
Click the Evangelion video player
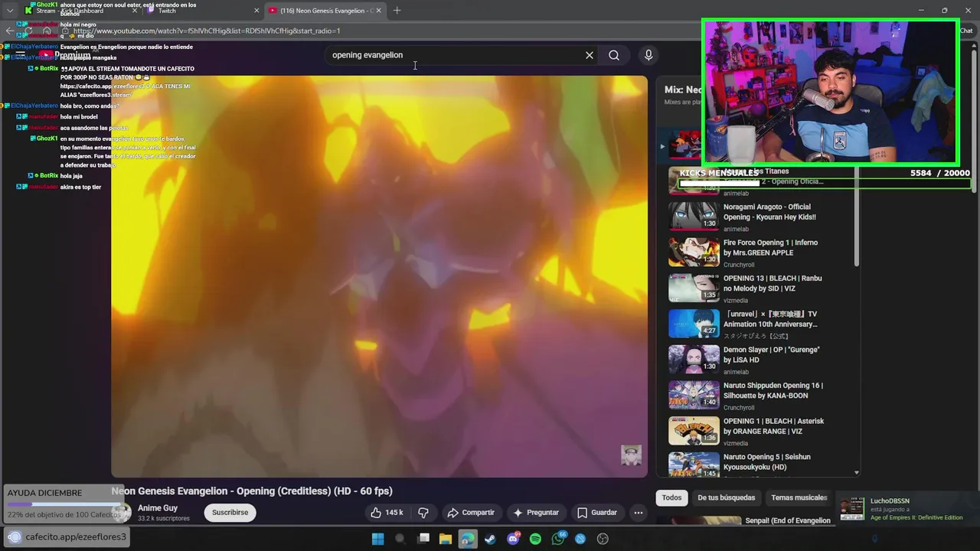(379, 276)
